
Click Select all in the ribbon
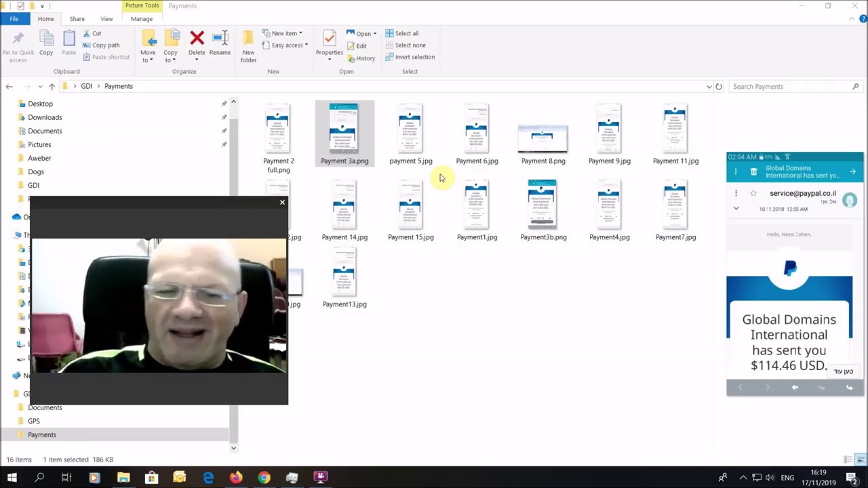pyautogui.click(x=402, y=33)
